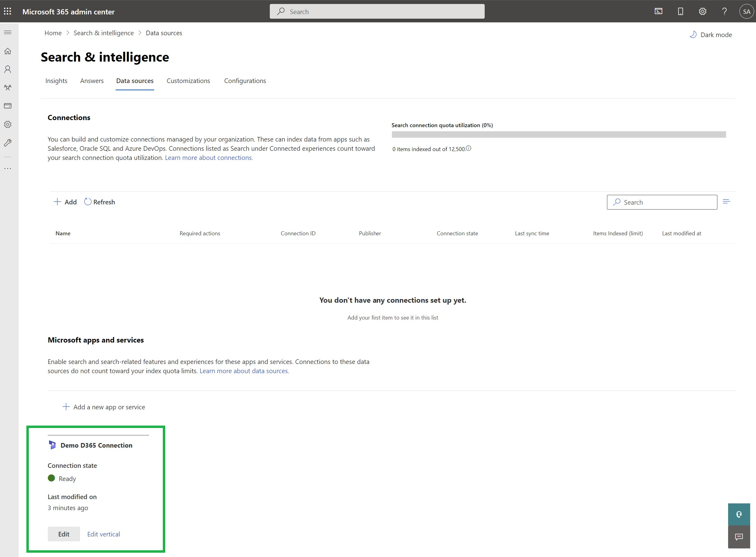Open help question mark icon
The image size is (756, 557).
click(x=724, y=11)
